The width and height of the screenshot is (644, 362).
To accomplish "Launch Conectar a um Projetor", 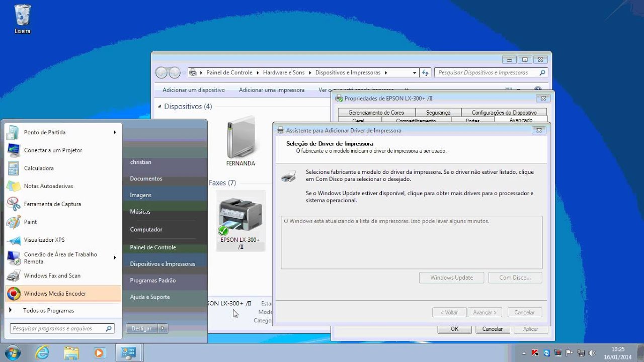I will click(63, 150).
